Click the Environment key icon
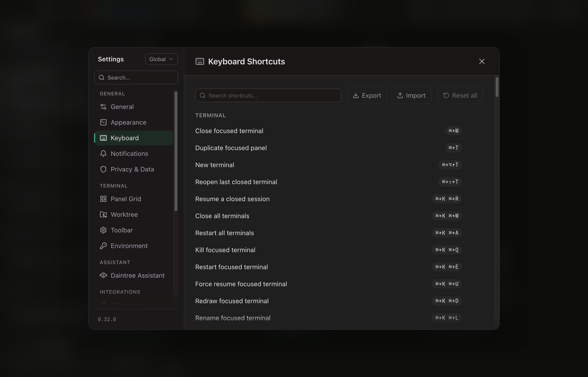The image size is (588, 377). point(103,246)
